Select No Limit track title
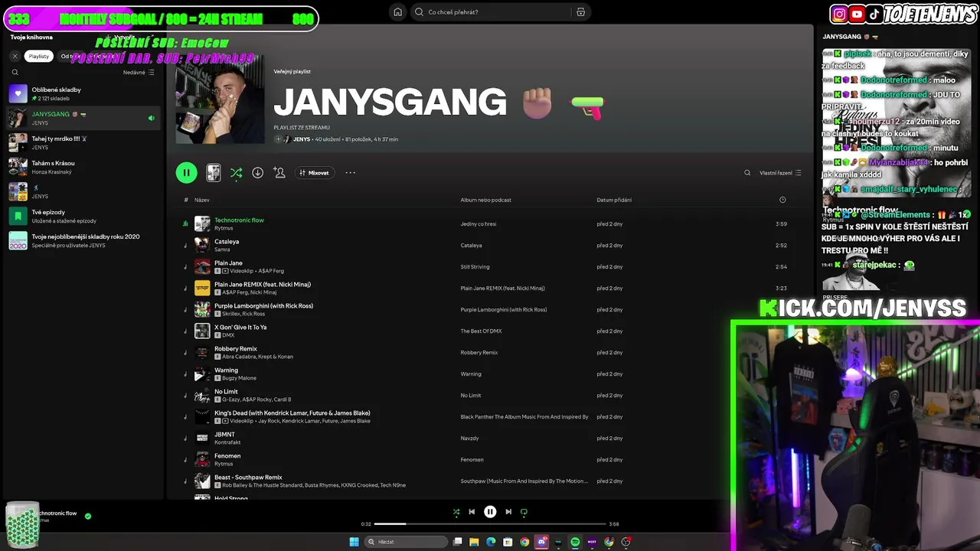Viewport: 980px width, 551px height. click(x=226, y=392)
